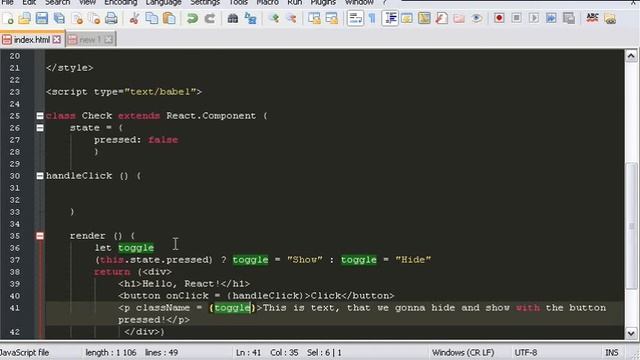Create a new document with the New icon
This screenshot has width=640, height=360.
8,18
